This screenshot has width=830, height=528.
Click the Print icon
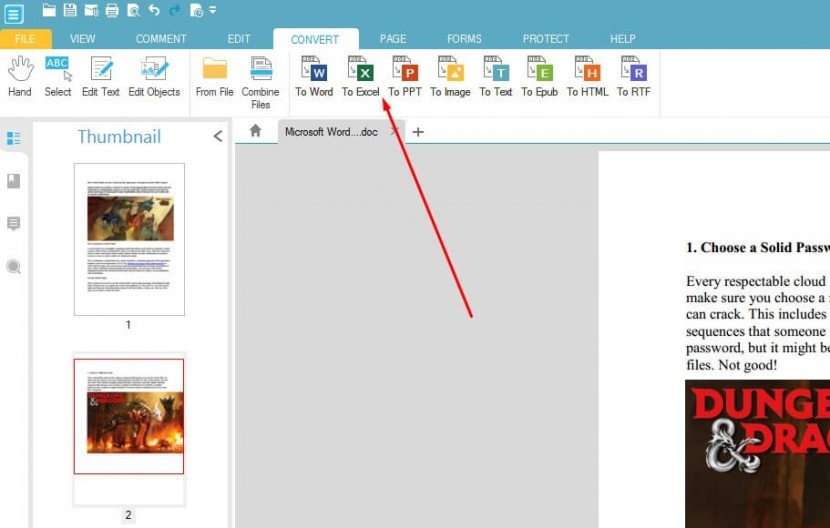[x=112, y=10]
